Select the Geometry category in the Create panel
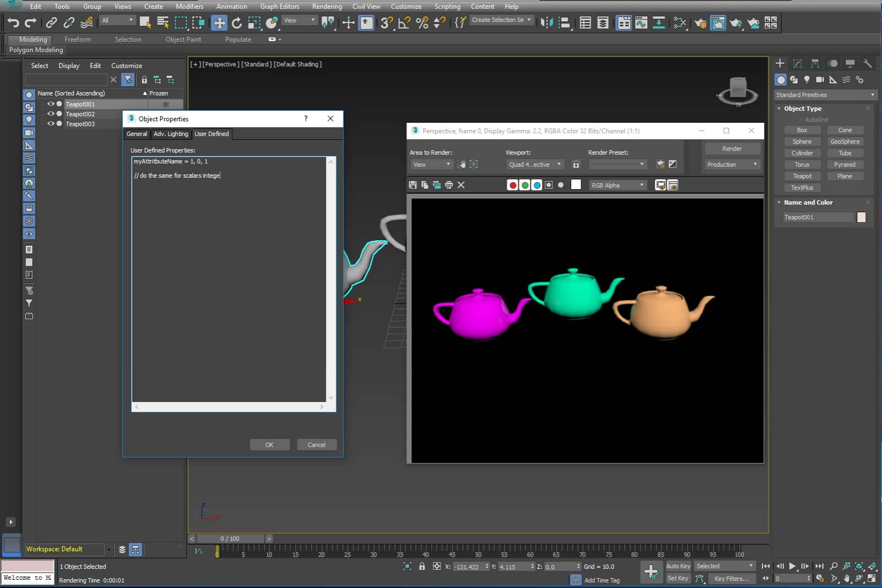This screenshot has height=588, width=882. point(781,80)
